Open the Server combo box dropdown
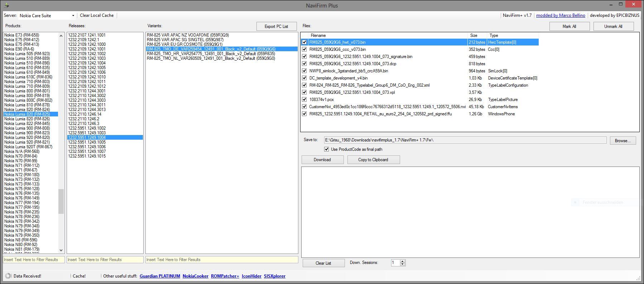The image size is (644, 284). [x=73, y=15]
